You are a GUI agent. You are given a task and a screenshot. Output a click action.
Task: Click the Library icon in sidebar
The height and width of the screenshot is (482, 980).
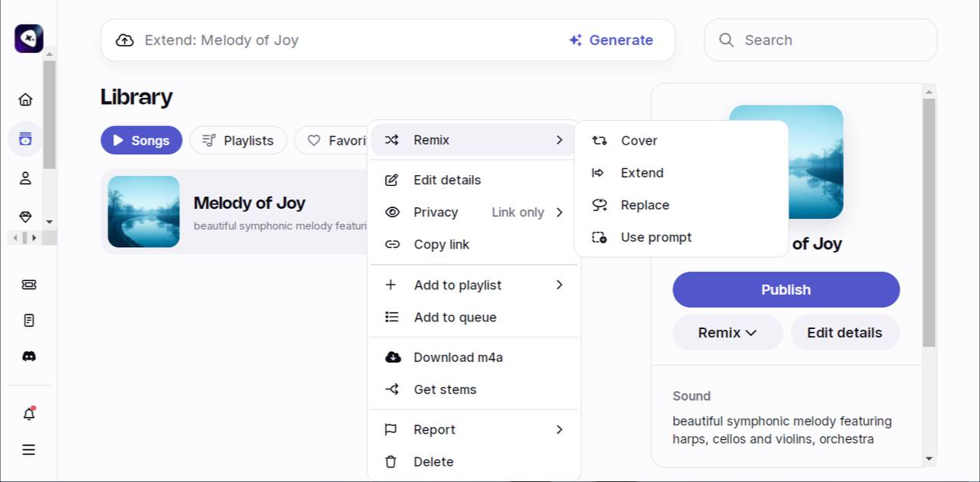tap(25, 139)
